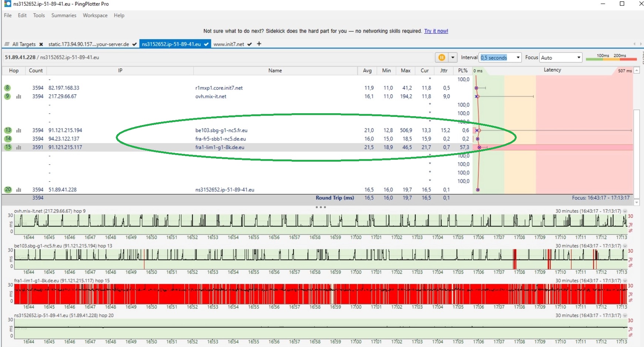Viewport: 644px width, 347px height.
Task: Click hop 9 green number badge
Action: tap(7, 96)
